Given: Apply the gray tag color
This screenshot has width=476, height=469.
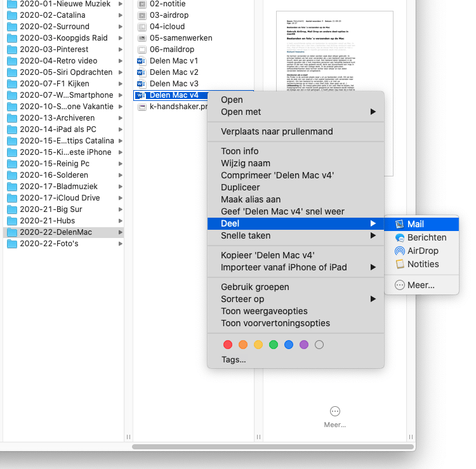Looking at the screenshot, I should point(319,345).
